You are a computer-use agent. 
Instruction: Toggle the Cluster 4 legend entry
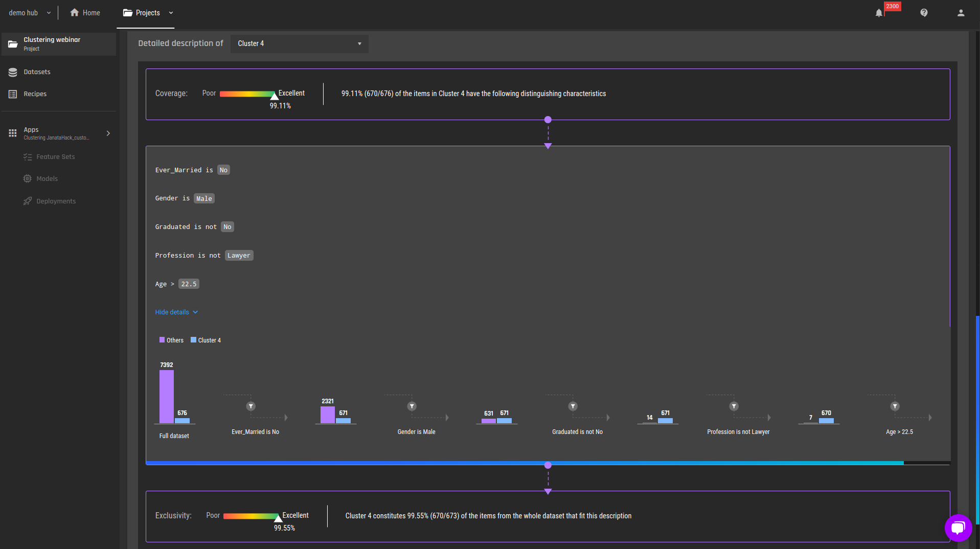tap(206, 340)
